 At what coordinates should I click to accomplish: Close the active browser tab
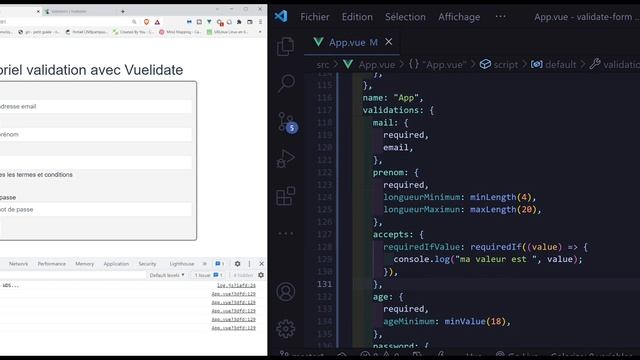click(x=38, y=11)
